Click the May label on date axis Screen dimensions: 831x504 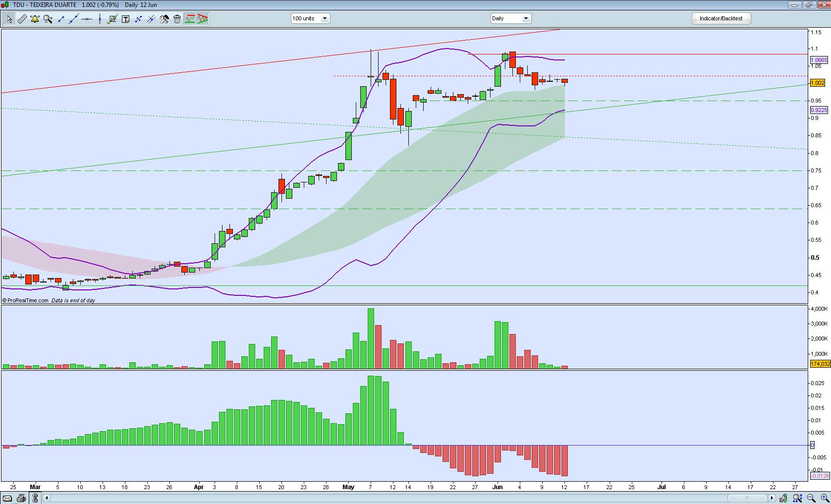point(348,487)
